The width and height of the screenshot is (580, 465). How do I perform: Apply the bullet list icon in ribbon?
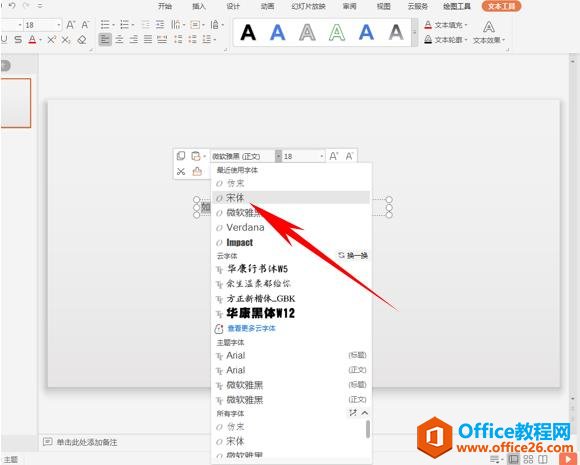[x=105, y=25]
